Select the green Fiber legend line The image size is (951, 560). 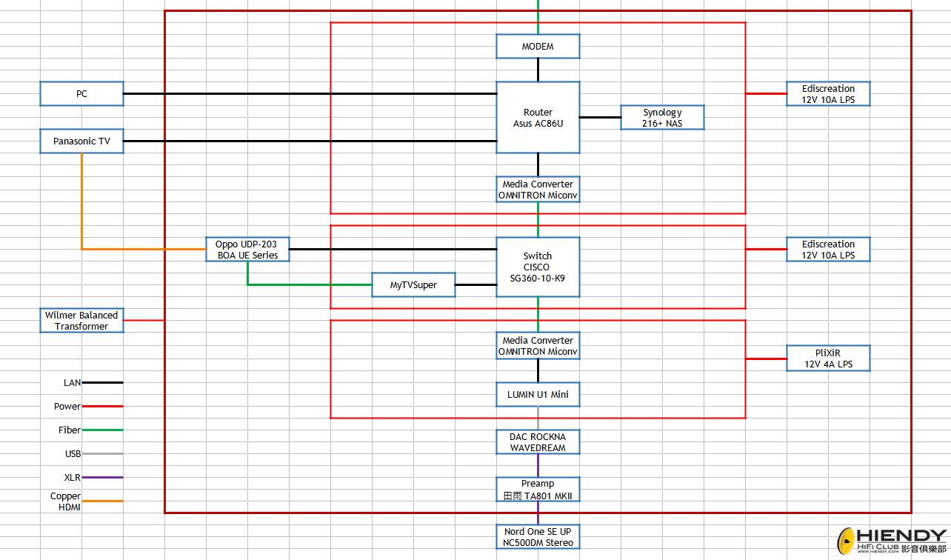[102, 430]
